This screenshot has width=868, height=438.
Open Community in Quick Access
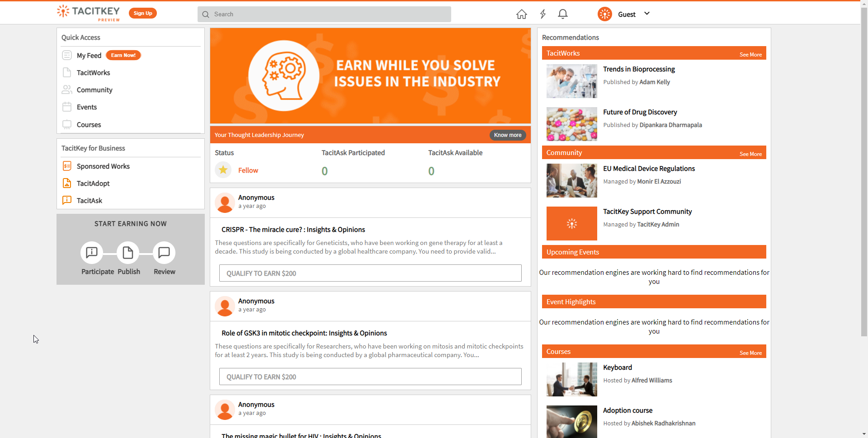94,90
